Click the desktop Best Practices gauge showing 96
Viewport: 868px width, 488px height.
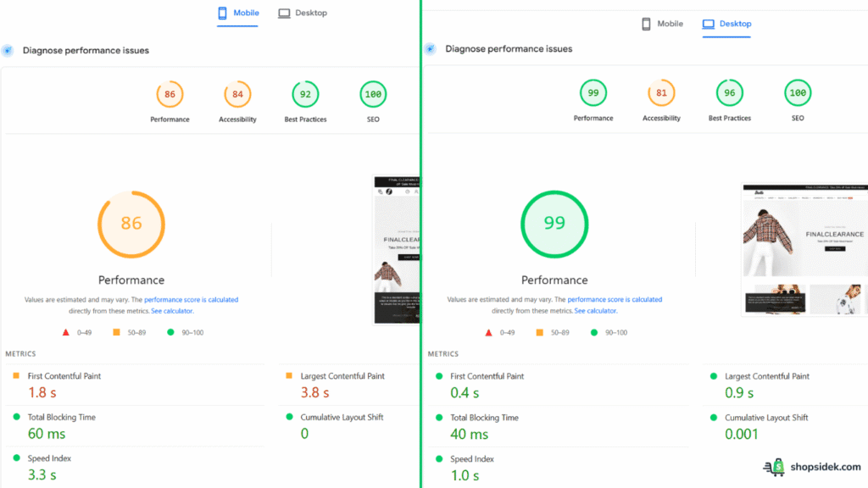click(729, 93)
